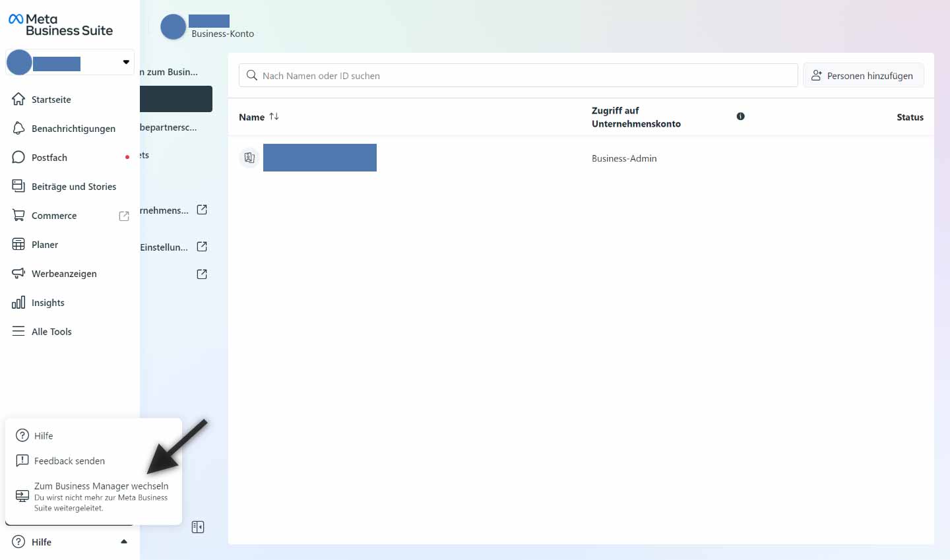The image size is (950, 560).
Task: Click the Nach Namen oder ID search field
Action: 518,76
